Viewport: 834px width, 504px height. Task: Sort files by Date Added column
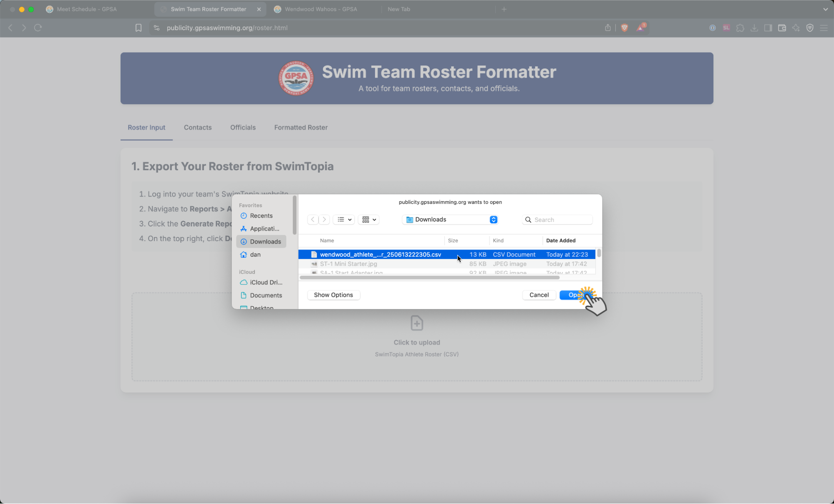561,240
